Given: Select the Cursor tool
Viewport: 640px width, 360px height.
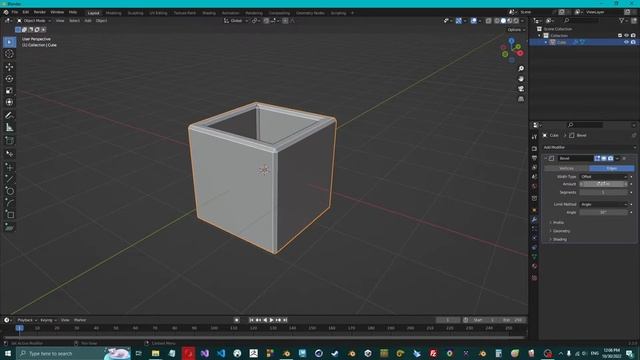Looking at the screenshot, I should click(9, 54).
